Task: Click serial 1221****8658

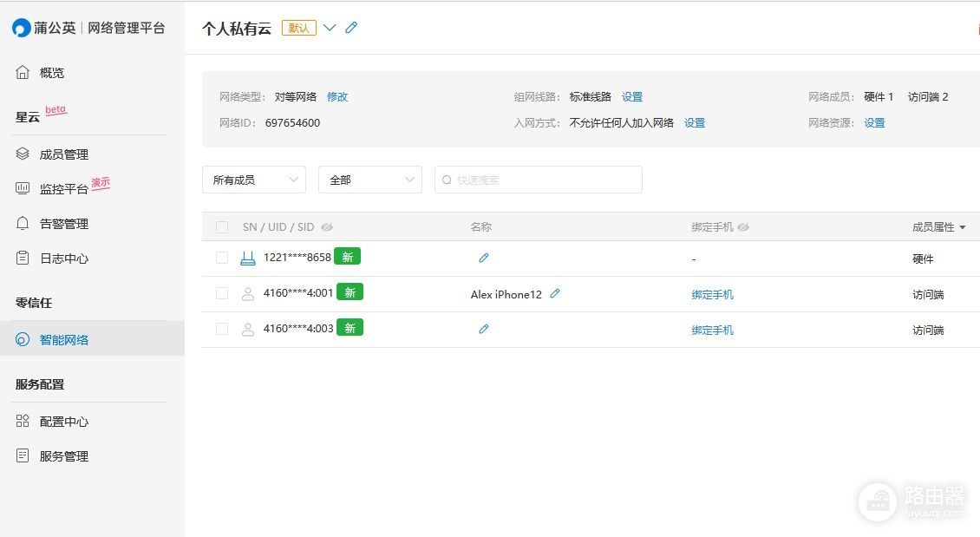Action: tap(297, 257)
